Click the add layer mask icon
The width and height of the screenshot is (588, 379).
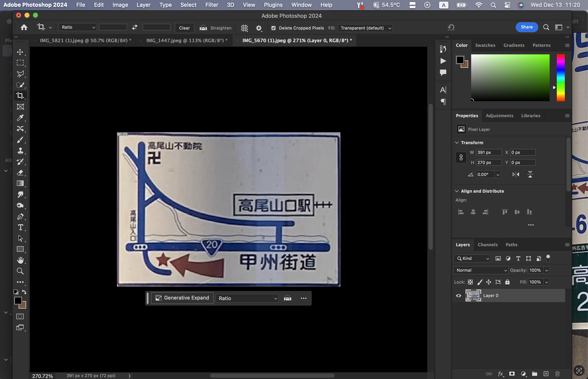click(512, 374)
